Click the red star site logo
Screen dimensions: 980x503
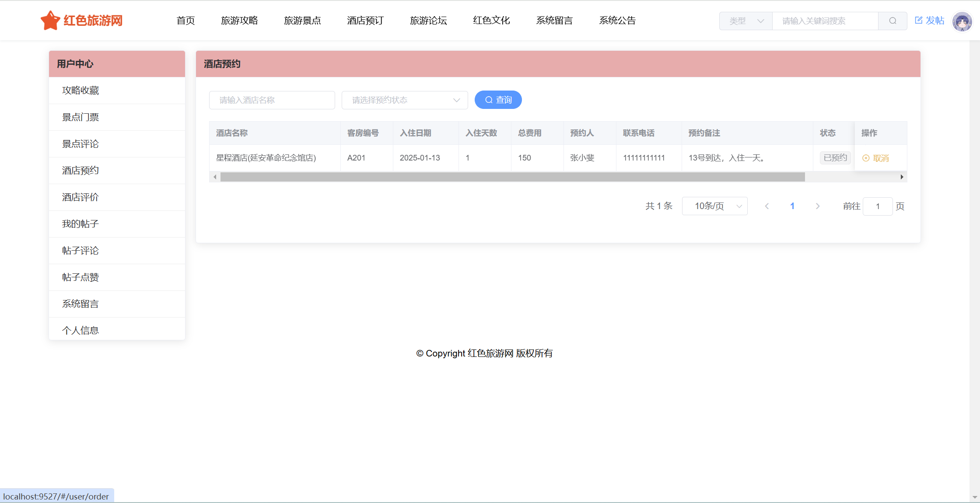click(50, 21)
